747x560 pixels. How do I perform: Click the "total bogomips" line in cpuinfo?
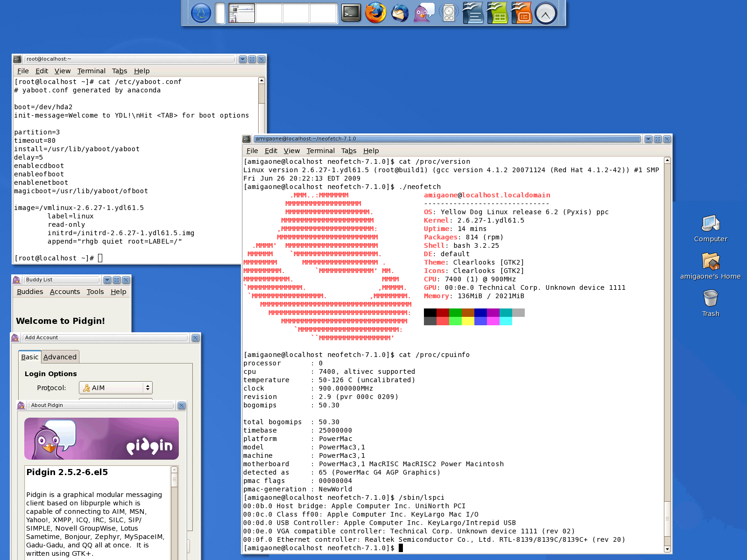coord(291,422)
